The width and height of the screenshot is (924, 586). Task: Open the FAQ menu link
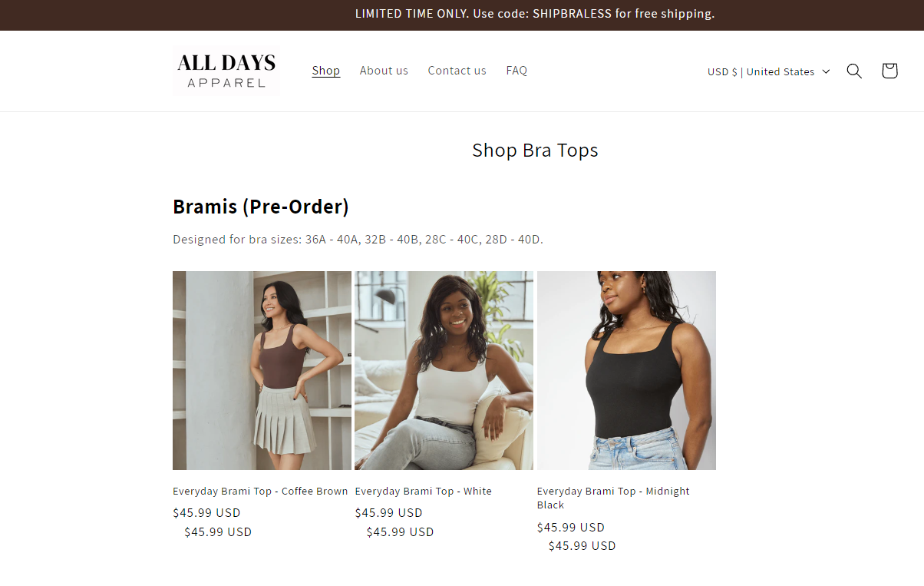tap(516, 71)
